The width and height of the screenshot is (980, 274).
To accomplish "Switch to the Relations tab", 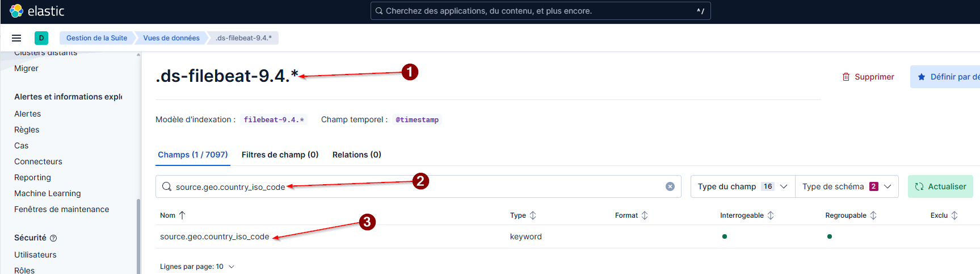I will [357, 155].
